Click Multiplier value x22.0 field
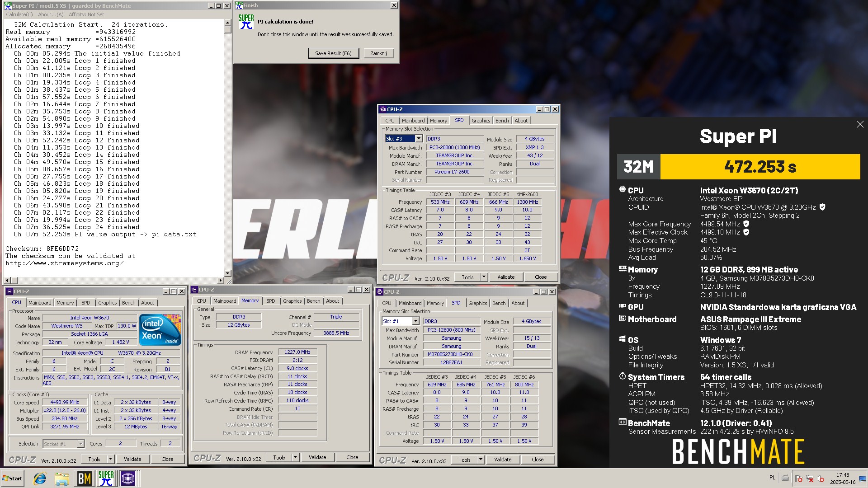This screenshot has height=488, width=868. pos(65,410)
